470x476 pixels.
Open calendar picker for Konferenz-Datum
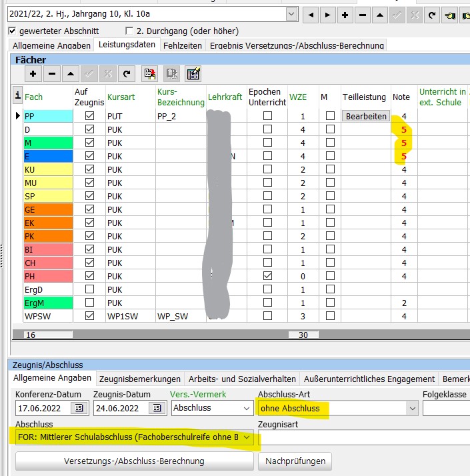click(79, 408)
